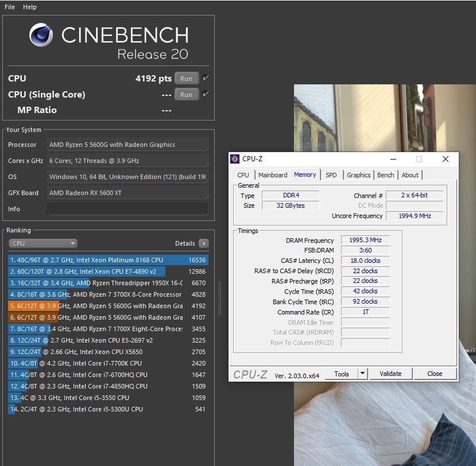The image size is (476, 466).
Task: Click the Tools button in CPU-Z
Action: point(342,374)
